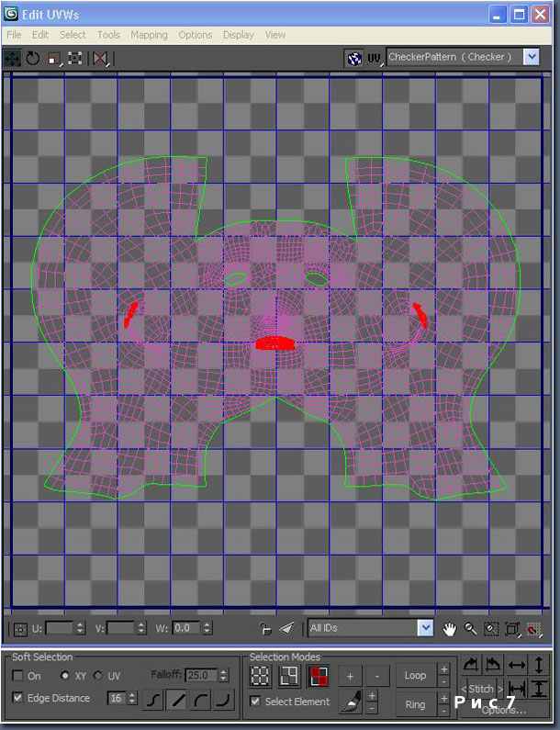This screenshot has width=560, height=730.
Task: Enable Soft Selection On checkbox
Action: (18, 676)
